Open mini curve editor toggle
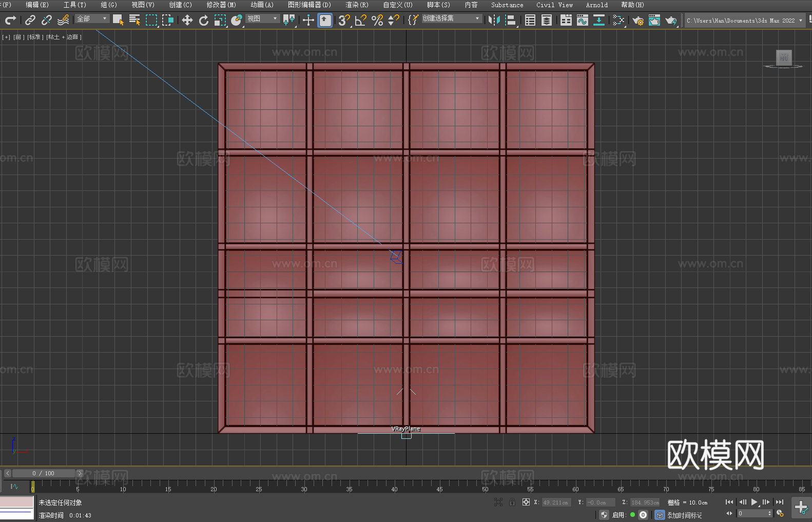812x522 pixels. pyautogui.click(x=14, y=486)
